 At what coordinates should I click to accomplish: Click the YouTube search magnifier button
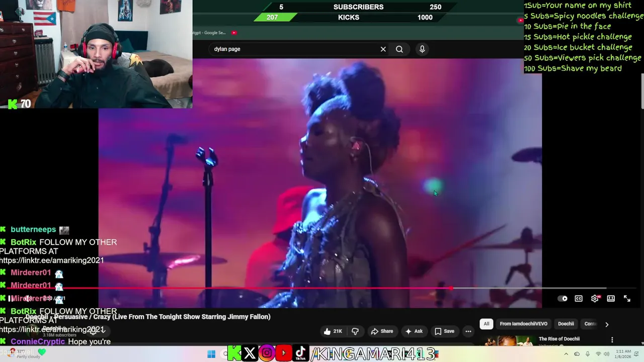(x=399, y=49)
